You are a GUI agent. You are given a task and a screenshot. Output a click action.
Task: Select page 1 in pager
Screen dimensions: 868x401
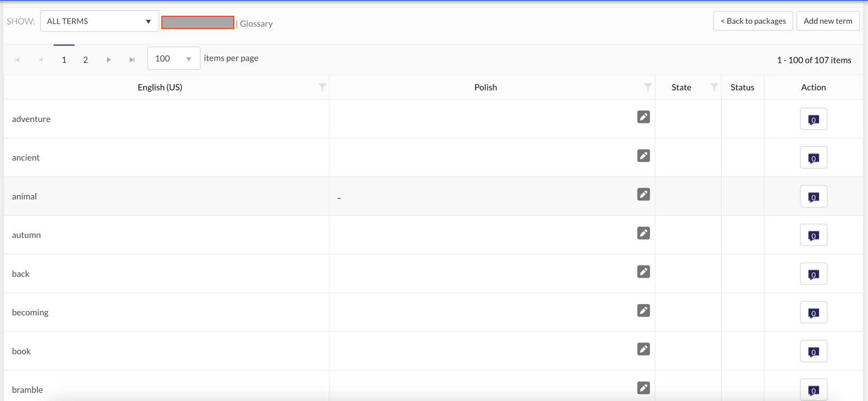[64, 60]
